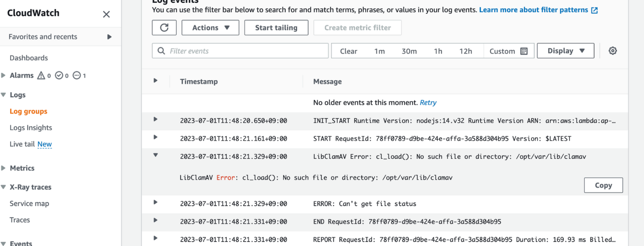Open the calendar icon for Custom range
This screenshot has height=246, width=644.
point(524,51)
